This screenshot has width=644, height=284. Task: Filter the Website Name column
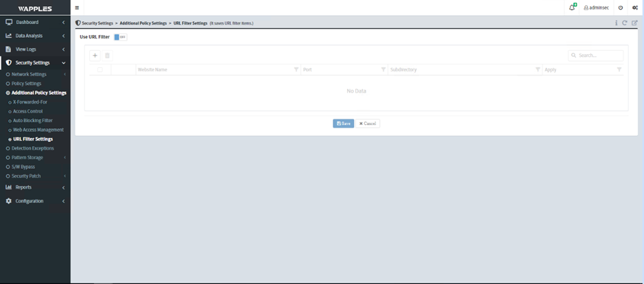[296, 69]
